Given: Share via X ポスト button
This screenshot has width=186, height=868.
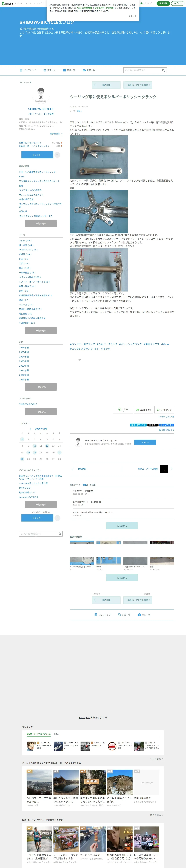Looking at the screenshot, I should (153, 425).
